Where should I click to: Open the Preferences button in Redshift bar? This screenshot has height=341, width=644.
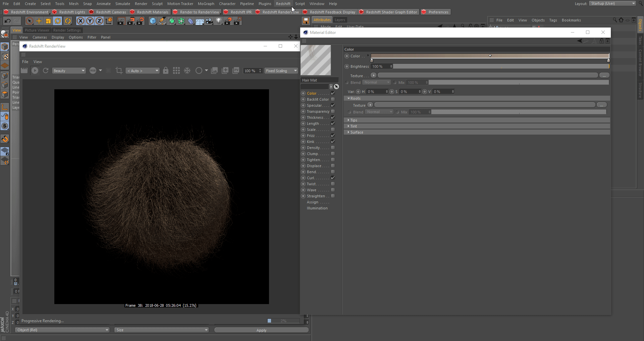click(x=438, y=12)
